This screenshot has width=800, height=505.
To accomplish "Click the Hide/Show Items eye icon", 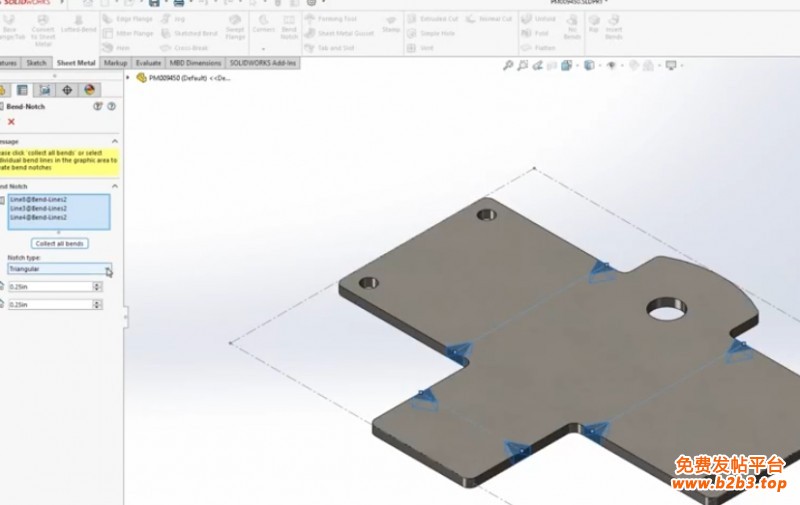I will (x=611, y=65).
